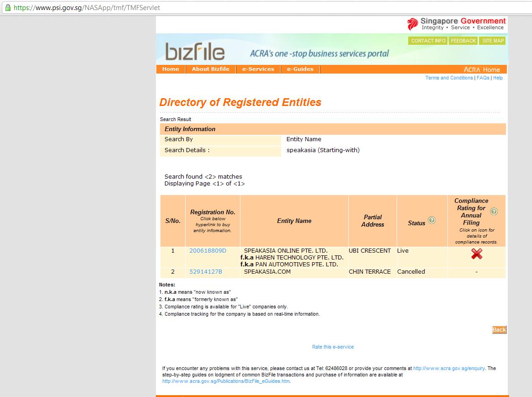Open registration number 200618809D link
The width and height of the screenshot is (532, 397).
(207, 251)
